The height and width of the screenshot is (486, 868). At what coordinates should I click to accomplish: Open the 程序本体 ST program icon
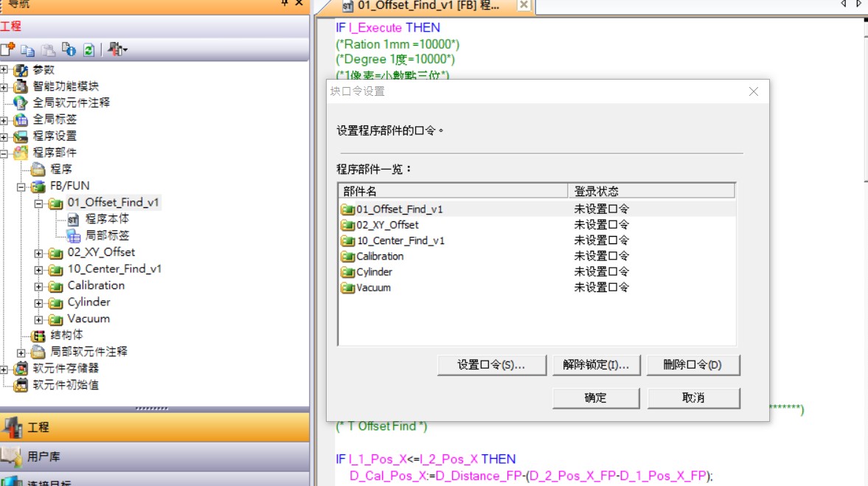73,219
